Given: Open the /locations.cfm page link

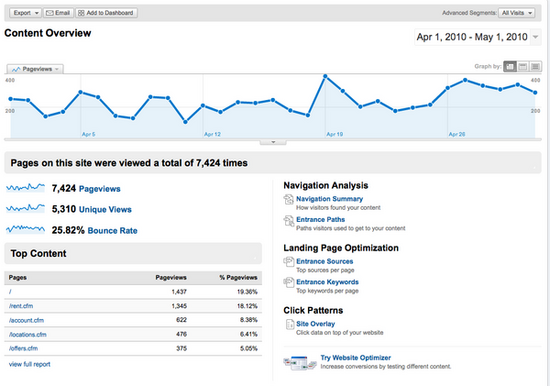Looking at the screenshot, I should tap(28, 334).
